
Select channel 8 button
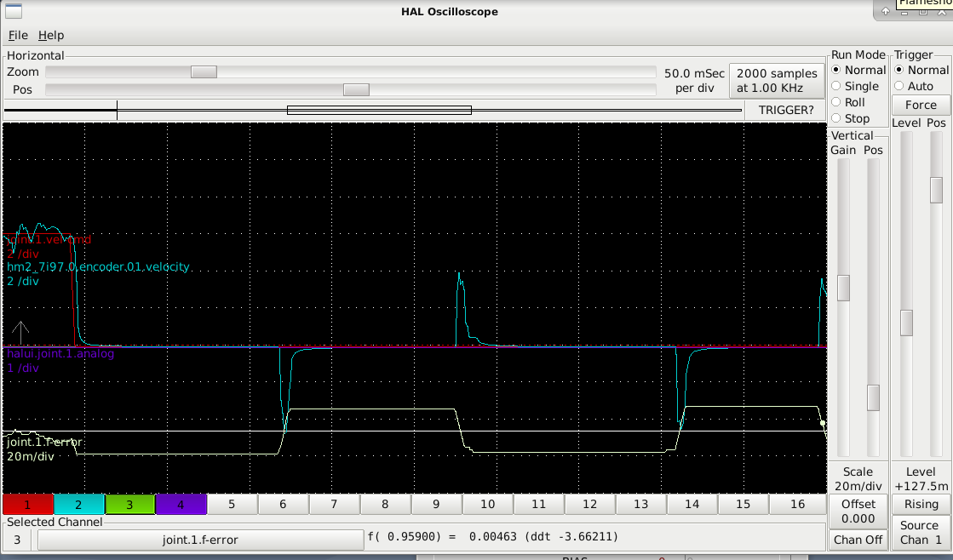coord(385,504)
